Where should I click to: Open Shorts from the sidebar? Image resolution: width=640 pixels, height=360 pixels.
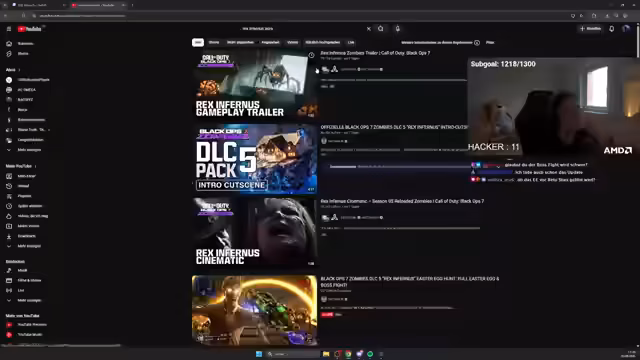(23, 54)
